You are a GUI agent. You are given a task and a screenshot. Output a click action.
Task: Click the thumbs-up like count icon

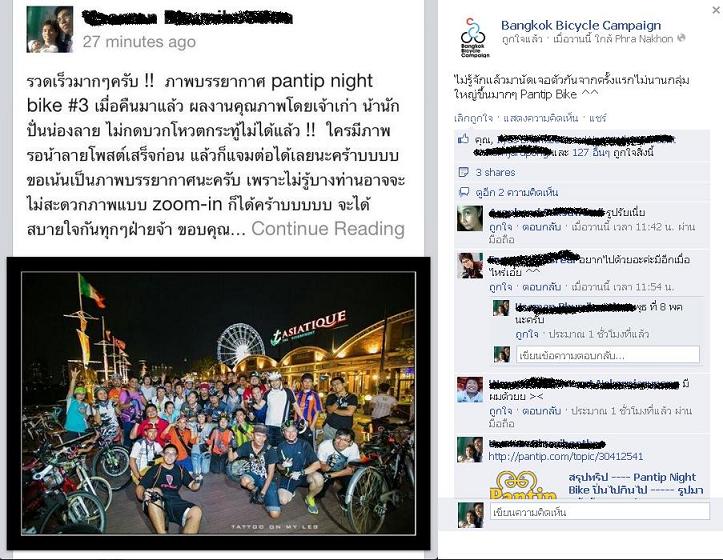[464, 139]
